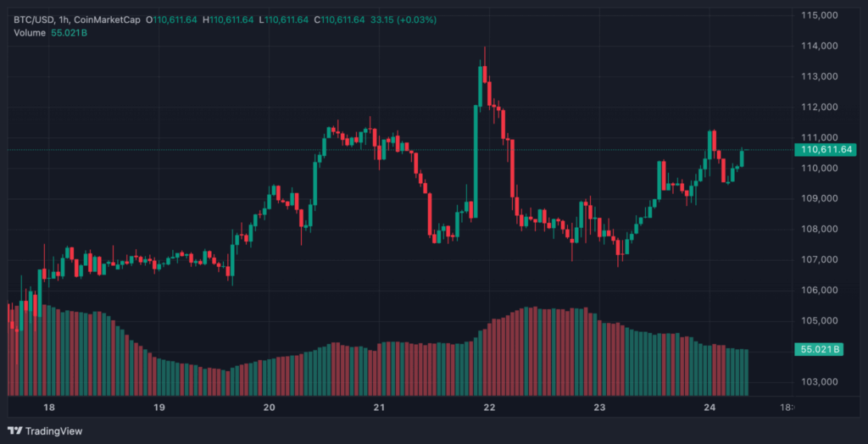Click the last green candle at chart's right edge

(743, 157)
